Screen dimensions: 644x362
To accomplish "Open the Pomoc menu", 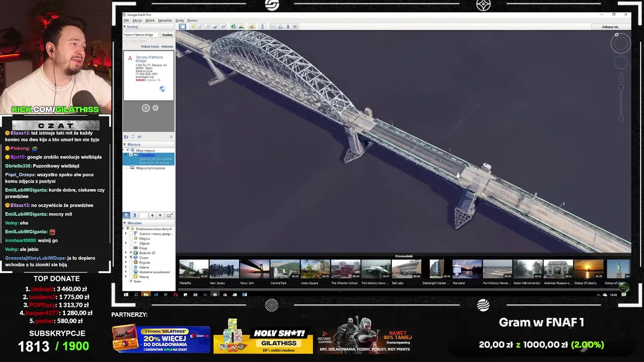I will (192, 21).
